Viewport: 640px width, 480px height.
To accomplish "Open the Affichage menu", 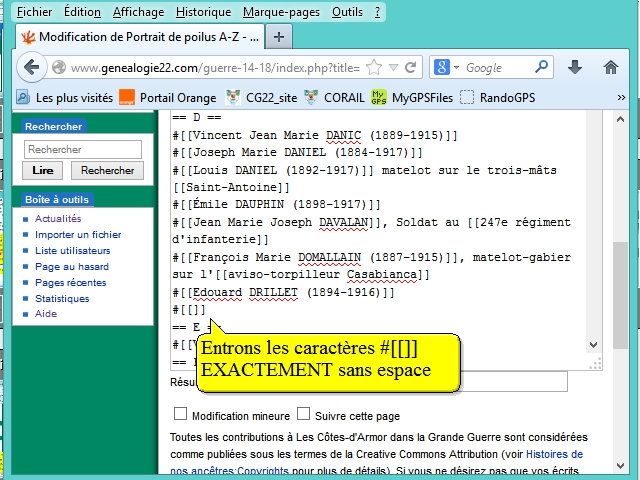I will click(138, 12).
